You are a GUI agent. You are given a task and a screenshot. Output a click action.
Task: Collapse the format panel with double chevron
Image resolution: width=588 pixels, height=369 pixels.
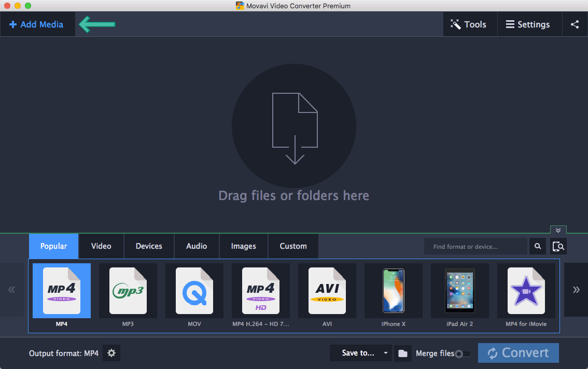(x=558, y=230)
